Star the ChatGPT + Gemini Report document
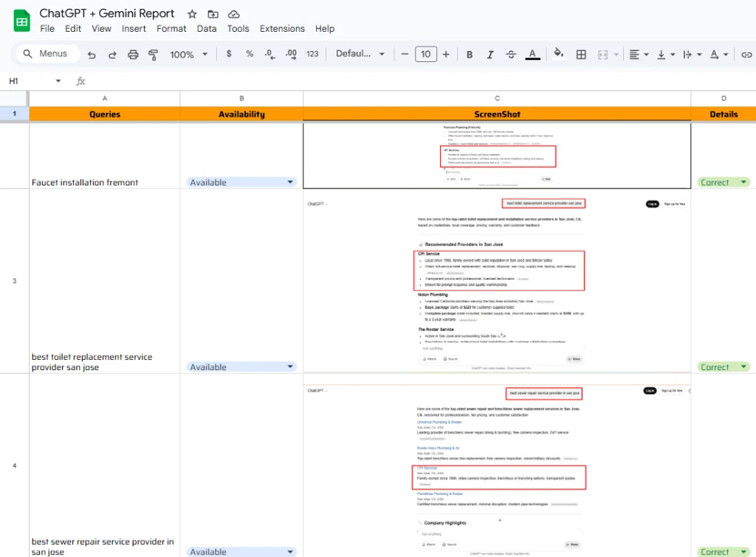Viewport: 756px width, 557px height. (x=192, y=14)
